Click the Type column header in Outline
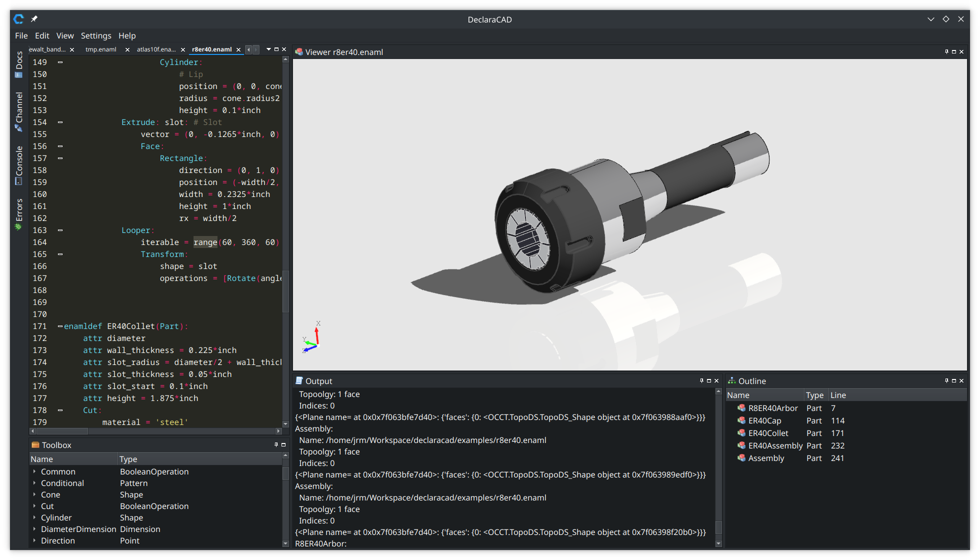 pyautogui.click(x=814, y=395)
